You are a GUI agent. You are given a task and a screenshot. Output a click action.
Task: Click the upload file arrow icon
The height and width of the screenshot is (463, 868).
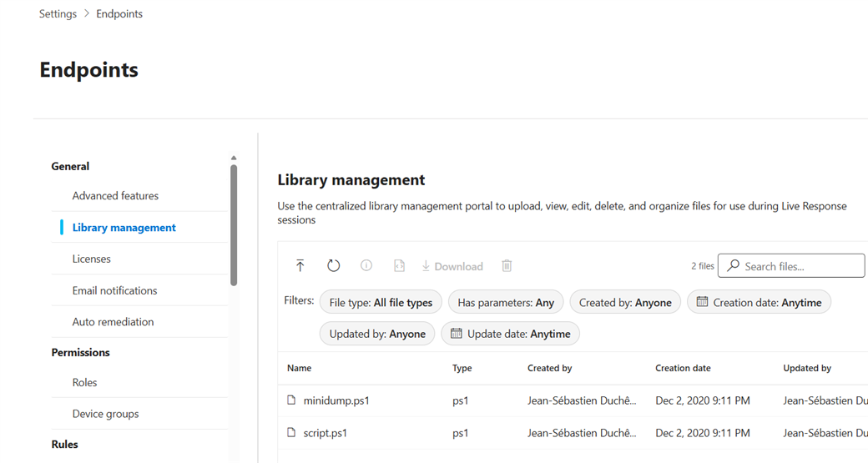(x=300, y=266)
